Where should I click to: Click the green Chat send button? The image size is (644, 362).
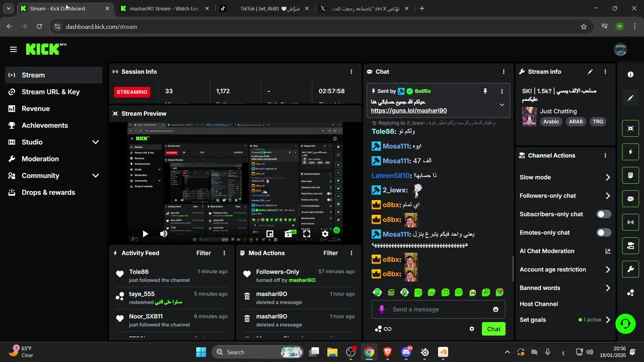[x=494, y=329]
